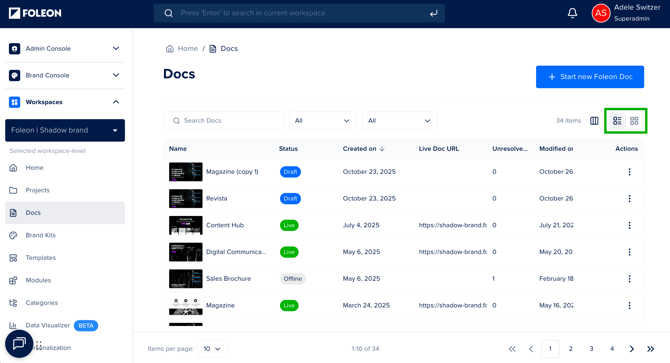
Task: Click the Admin Console icon
Action: [x=15, y=49]
